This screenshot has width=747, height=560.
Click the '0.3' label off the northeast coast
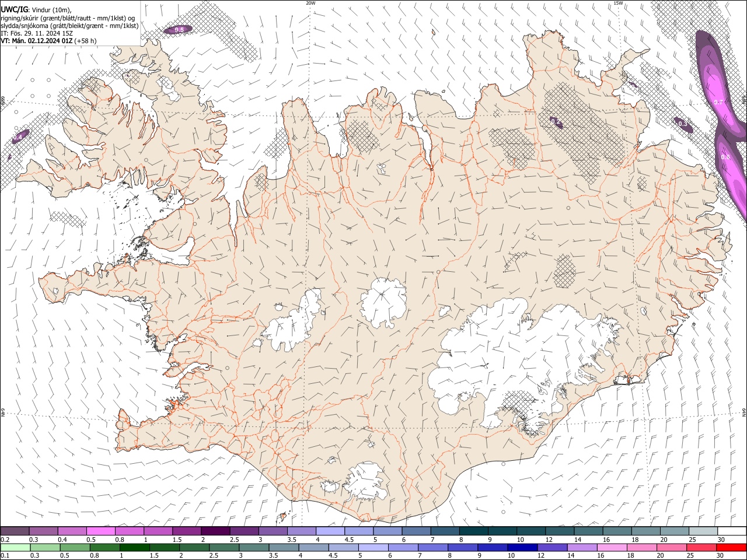click(683, 123)
